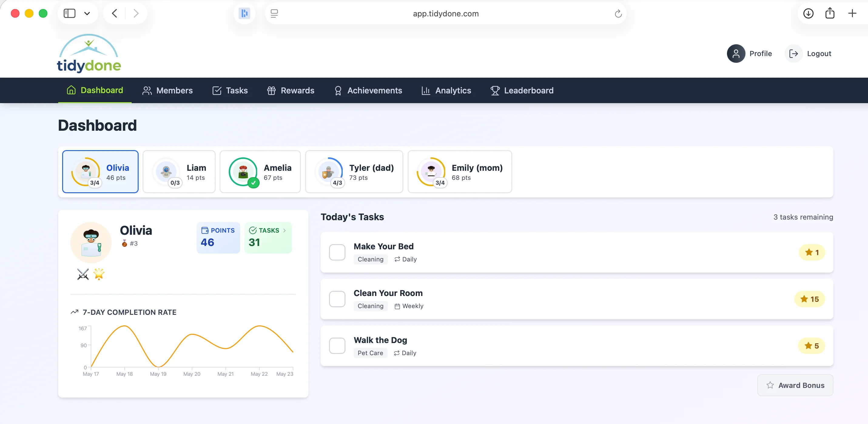868x424 pixels.
Task: Click the Award Bonus button
Action: [x=795, y=385]
